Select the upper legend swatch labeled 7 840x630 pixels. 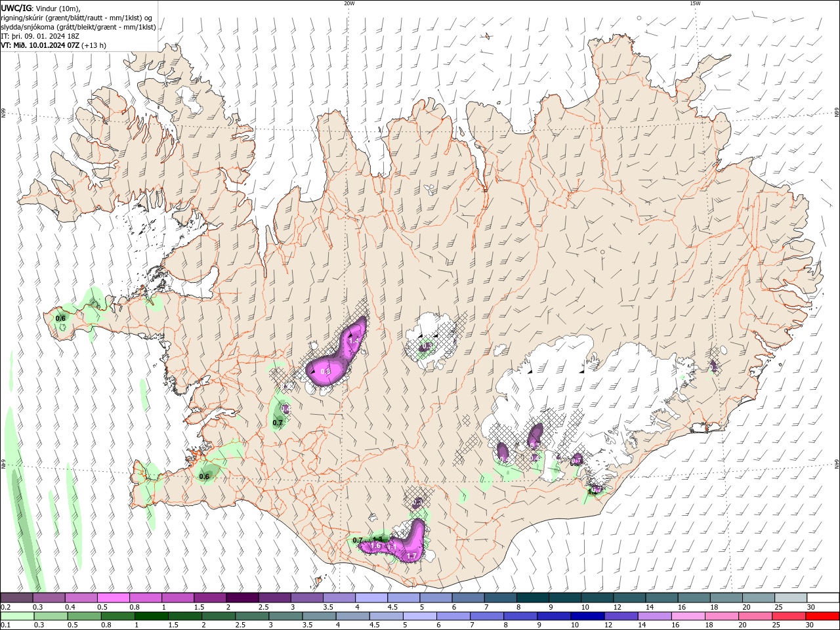coord(501,598)
